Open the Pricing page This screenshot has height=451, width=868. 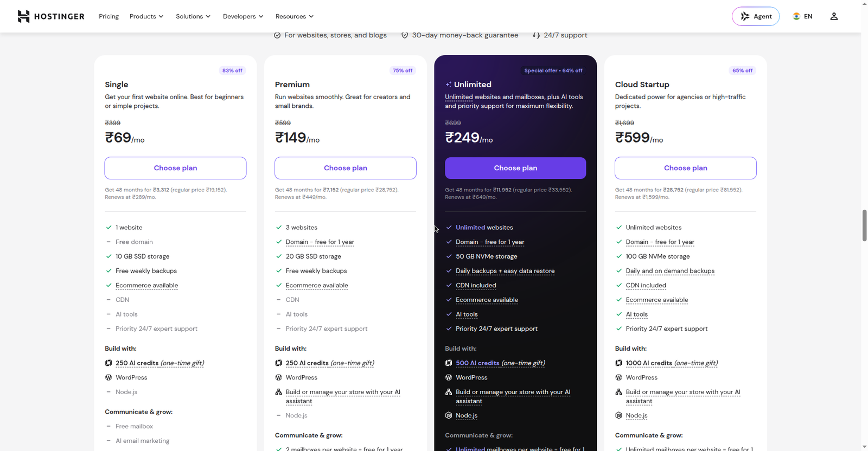(108, 16)
